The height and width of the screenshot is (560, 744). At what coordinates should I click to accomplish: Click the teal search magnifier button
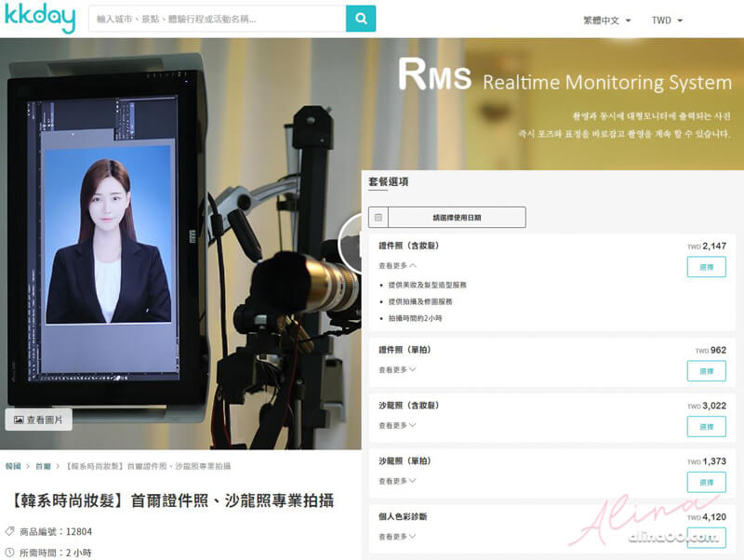click(x=361, y=19)
